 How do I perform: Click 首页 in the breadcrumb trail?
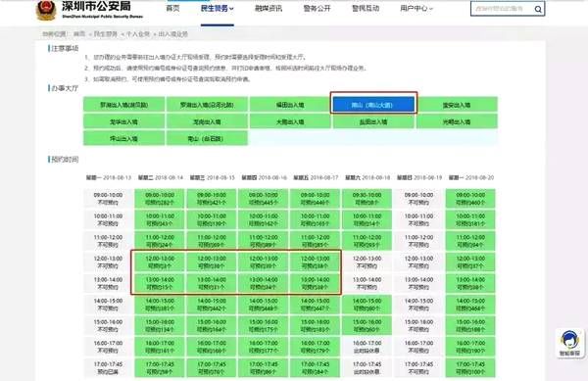[x=79, y=34]
